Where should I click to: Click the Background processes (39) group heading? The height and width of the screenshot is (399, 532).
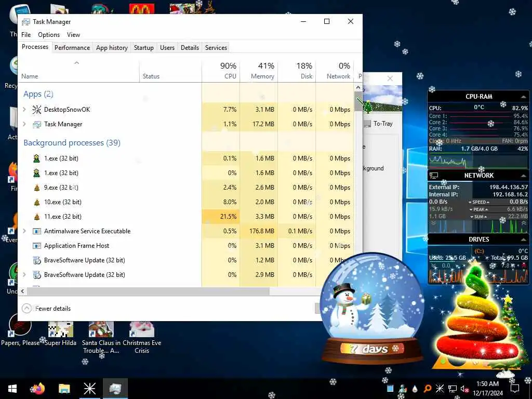72,142
